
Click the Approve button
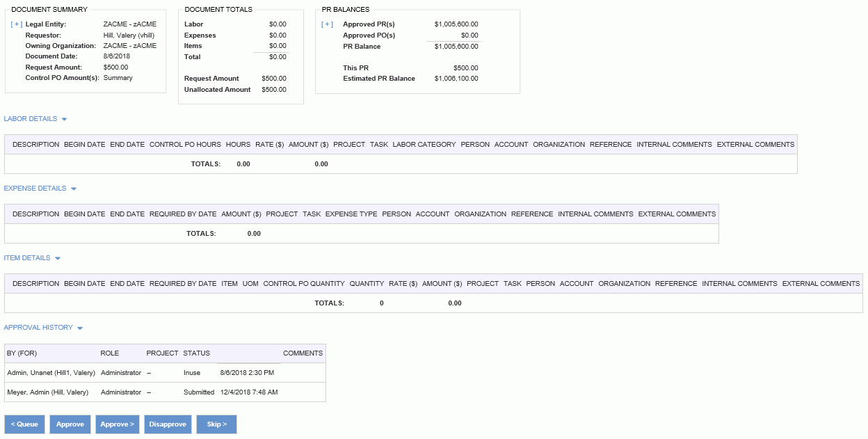click(x=70, y=424)
